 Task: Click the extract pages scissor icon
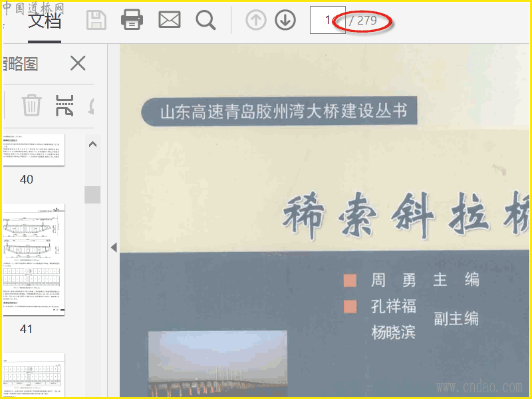(x=65, y=105)
